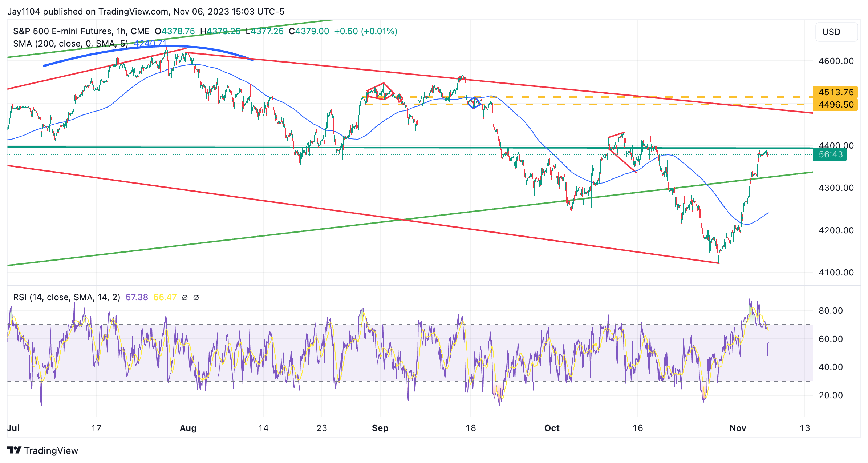Click the 16 date label on time axis
The image size is (868, 463).
tap(638, 428)
